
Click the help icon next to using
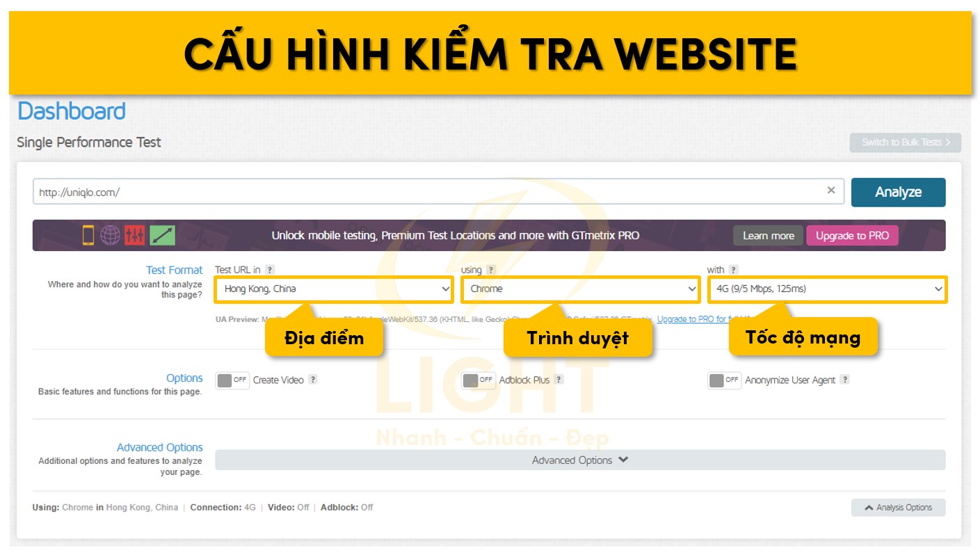[x=491, y=270]
